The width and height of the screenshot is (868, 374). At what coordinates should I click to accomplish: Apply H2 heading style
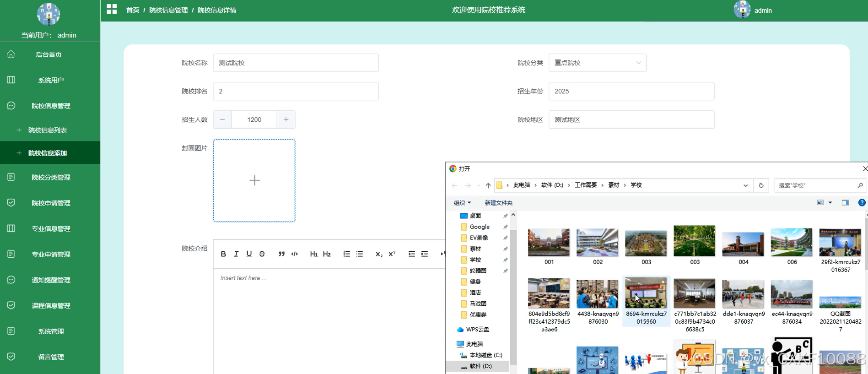tap(327, 254)
